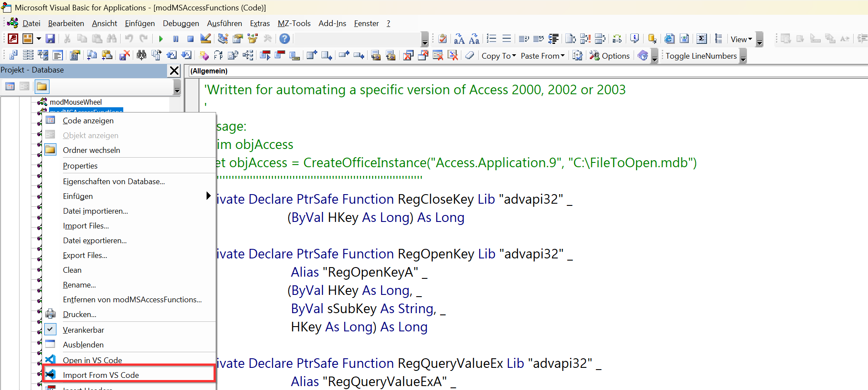
Task: Click the MZ-Tools Options button
Action: point(610,56)
